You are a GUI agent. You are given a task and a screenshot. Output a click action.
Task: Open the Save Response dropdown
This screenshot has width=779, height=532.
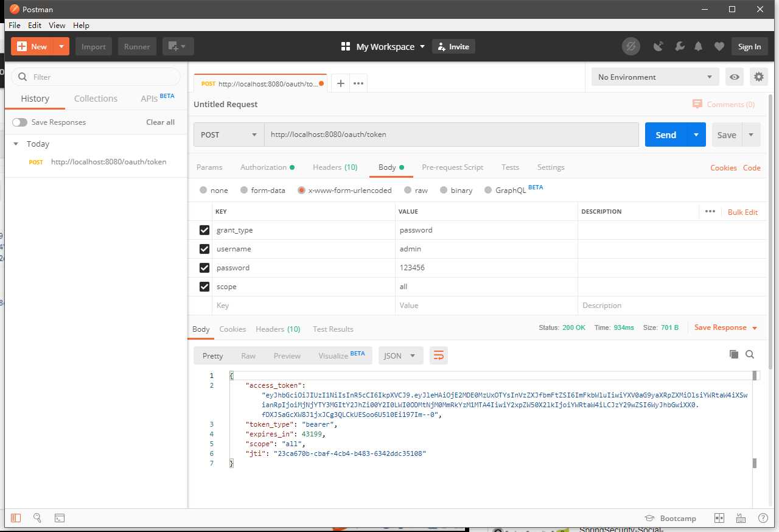tap(726, 327)
